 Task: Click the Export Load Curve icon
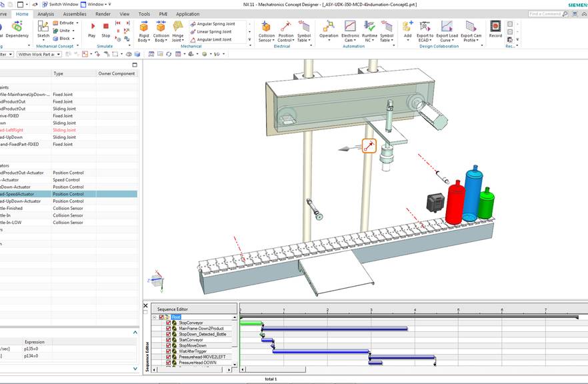(447, 27)
